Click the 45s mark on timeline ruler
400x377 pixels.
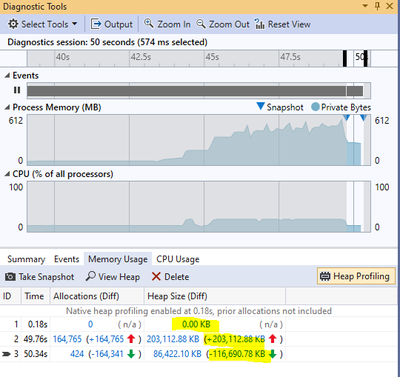coord(212,57)
